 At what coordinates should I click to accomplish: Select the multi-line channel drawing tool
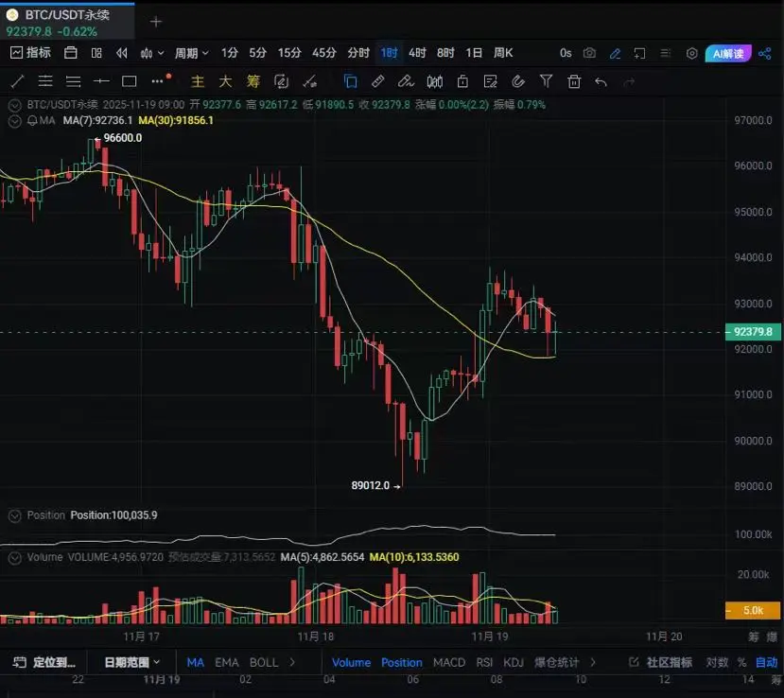point(45,81)
